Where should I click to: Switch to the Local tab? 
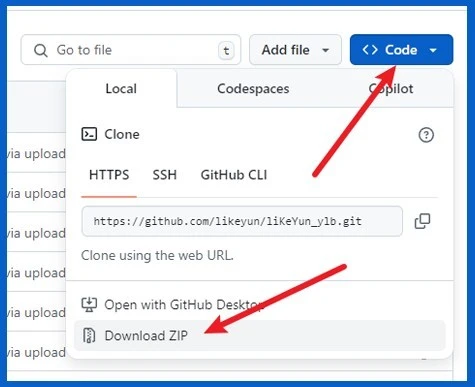click(121, 89)
